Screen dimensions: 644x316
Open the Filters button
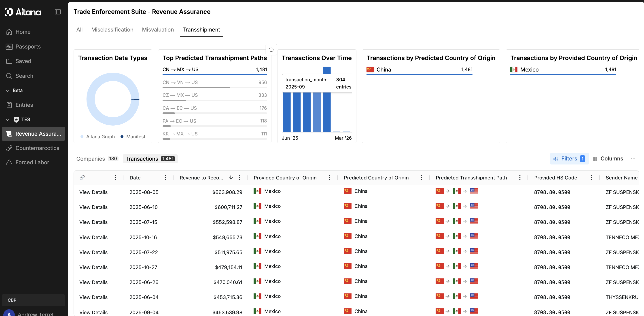click(x=569, y=159)
